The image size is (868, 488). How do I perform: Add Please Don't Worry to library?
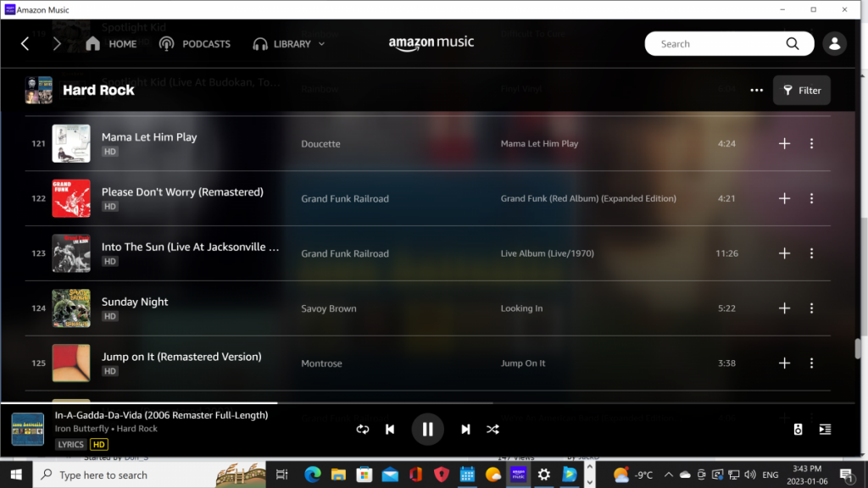coord(784,198)
